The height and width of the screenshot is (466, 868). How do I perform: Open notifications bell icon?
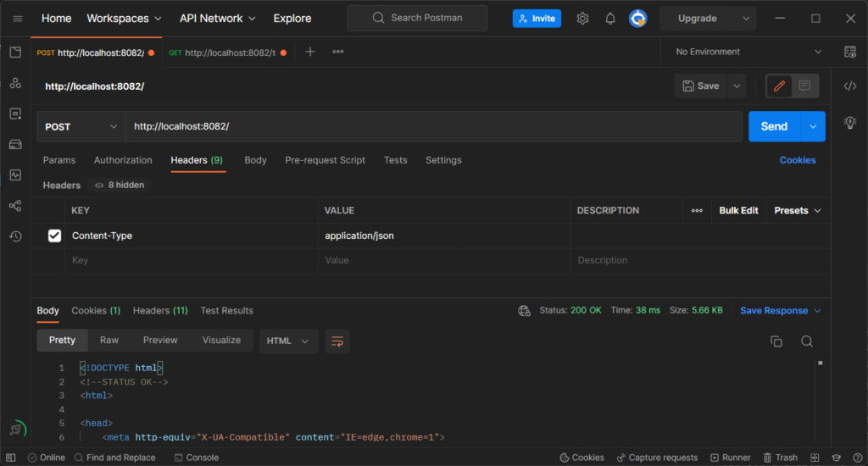pyautogui.click(x=610, y=19)
